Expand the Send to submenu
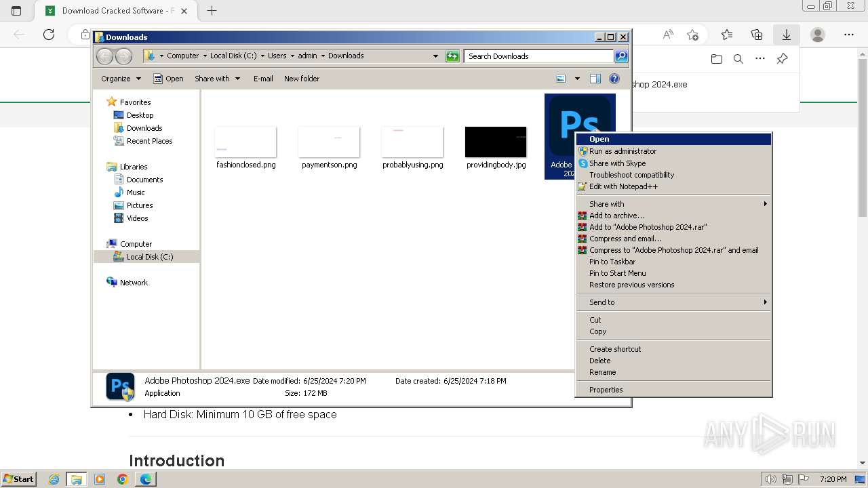 pos(673,302)
